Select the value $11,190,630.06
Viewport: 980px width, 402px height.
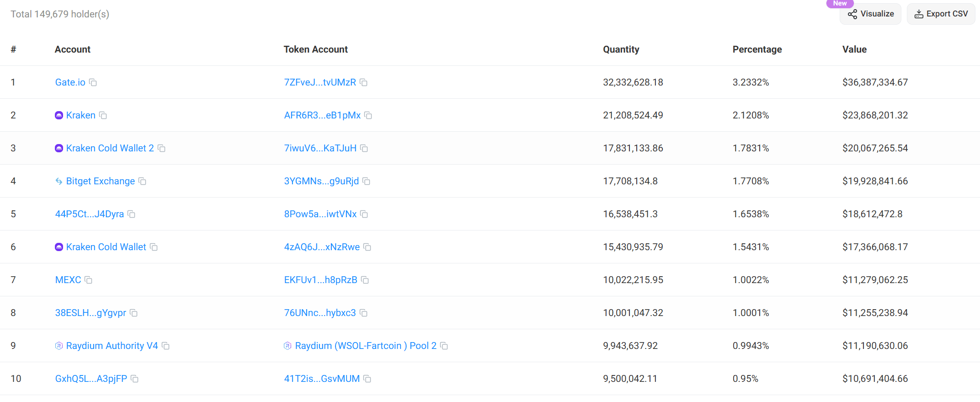[875, 346]
